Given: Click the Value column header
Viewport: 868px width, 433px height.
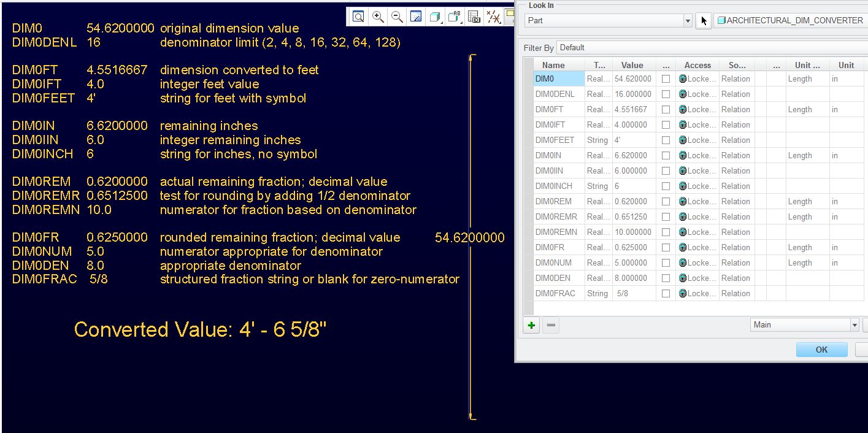Looking at the screenshot, I should click(632, 65).
